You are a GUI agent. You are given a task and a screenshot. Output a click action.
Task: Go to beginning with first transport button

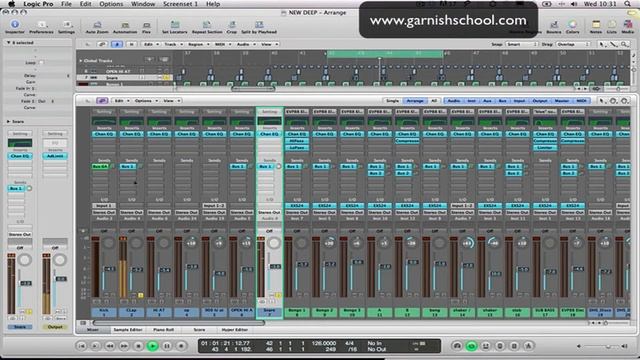81,346
